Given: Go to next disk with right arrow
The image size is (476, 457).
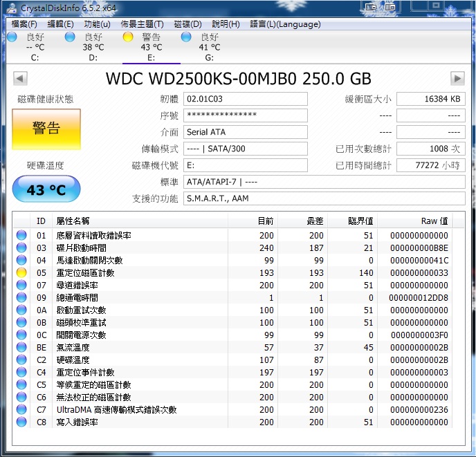Looking at the screenshot, I should point(457,79).
